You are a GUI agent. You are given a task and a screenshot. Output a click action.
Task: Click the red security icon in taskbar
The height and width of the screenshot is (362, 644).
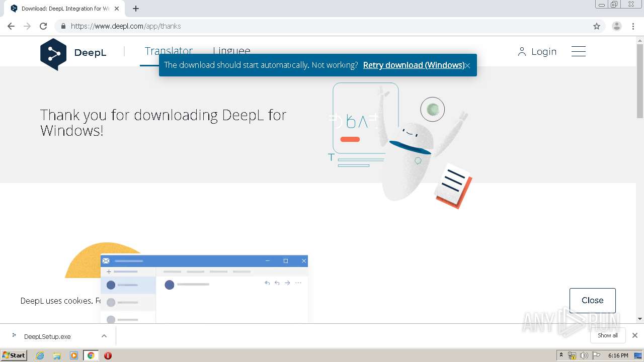108,355
